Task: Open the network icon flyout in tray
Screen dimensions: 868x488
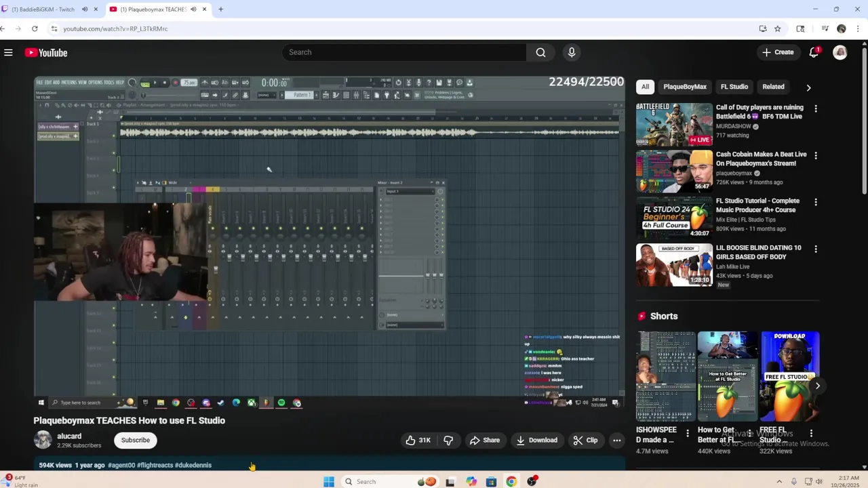Action: point(807,481)
